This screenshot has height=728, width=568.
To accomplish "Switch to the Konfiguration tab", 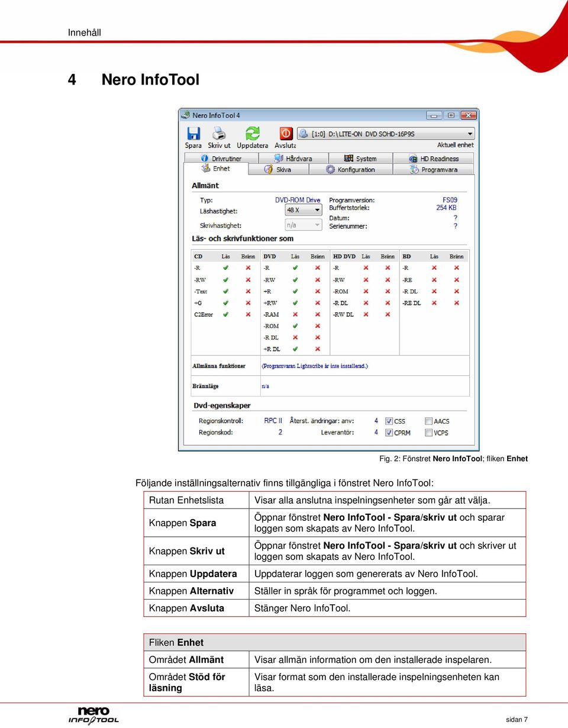I will 350,169.
